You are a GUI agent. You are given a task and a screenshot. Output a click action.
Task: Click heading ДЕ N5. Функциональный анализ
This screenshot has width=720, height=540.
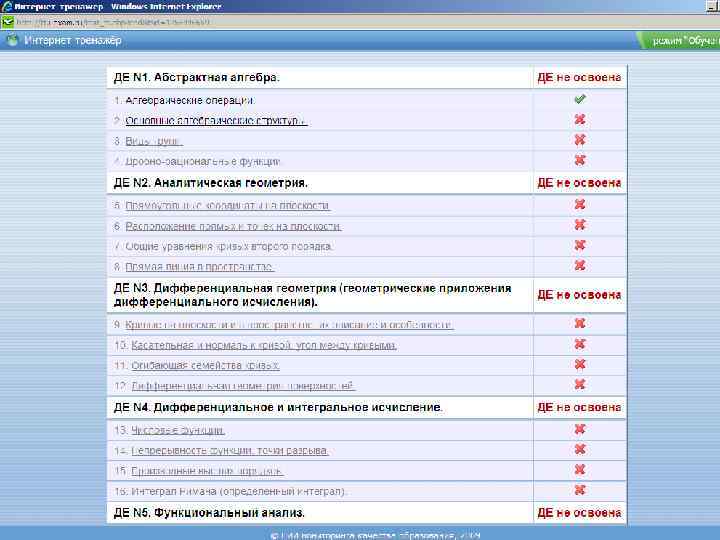pyautogui.click(x=209, y=512)
